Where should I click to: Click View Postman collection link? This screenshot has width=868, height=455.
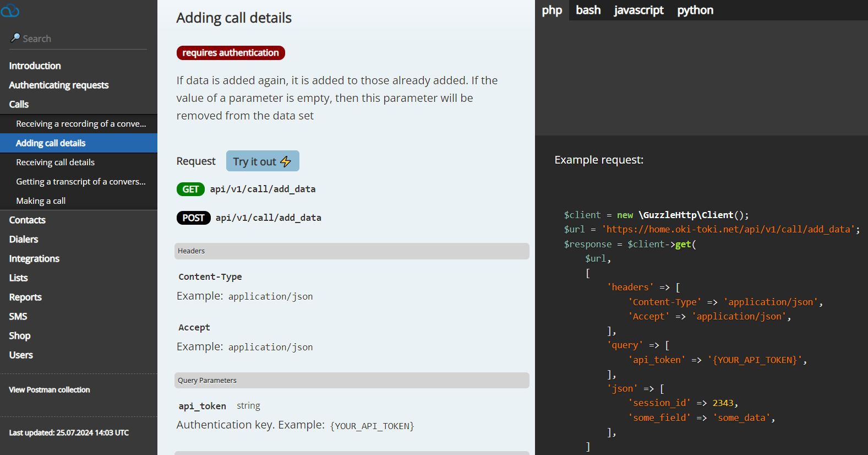[50, 389]
